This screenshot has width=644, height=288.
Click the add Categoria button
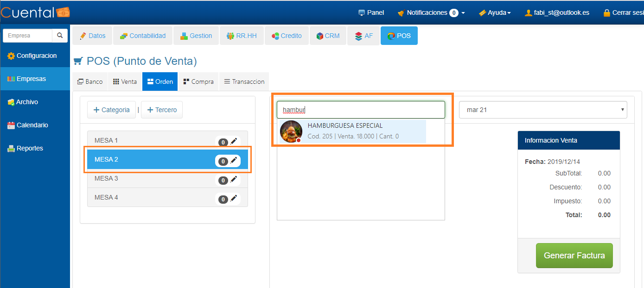pos(111,110)
